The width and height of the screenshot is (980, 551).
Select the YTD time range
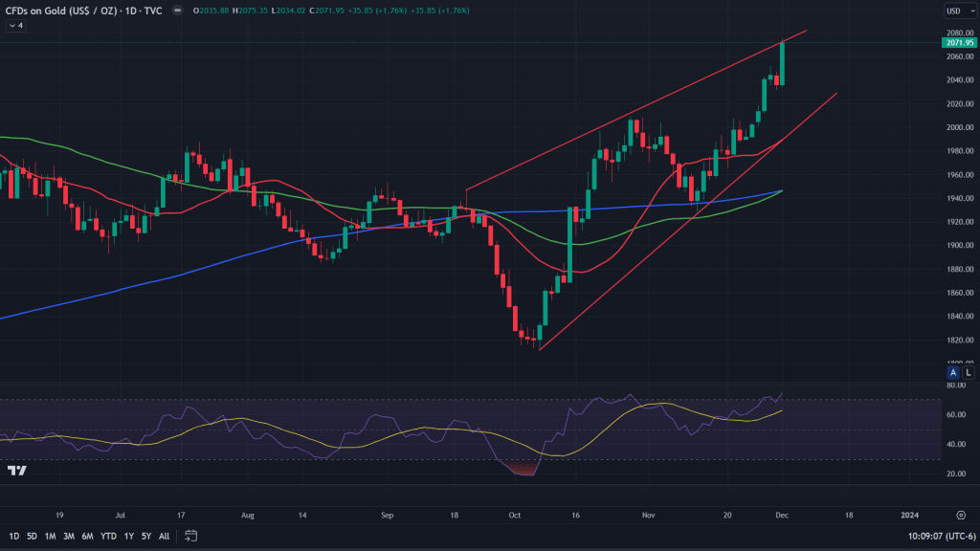pos(107,536)
